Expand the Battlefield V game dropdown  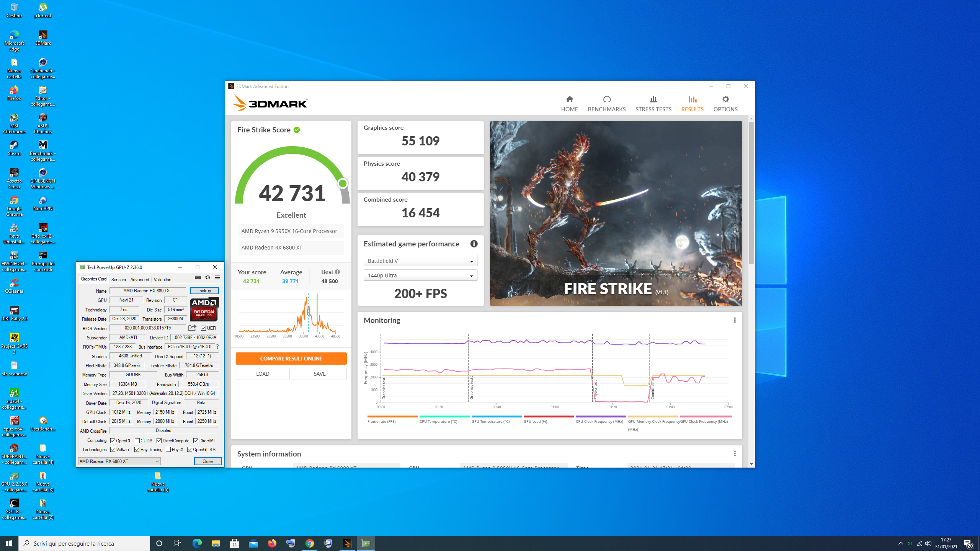[x=420, y=261]
